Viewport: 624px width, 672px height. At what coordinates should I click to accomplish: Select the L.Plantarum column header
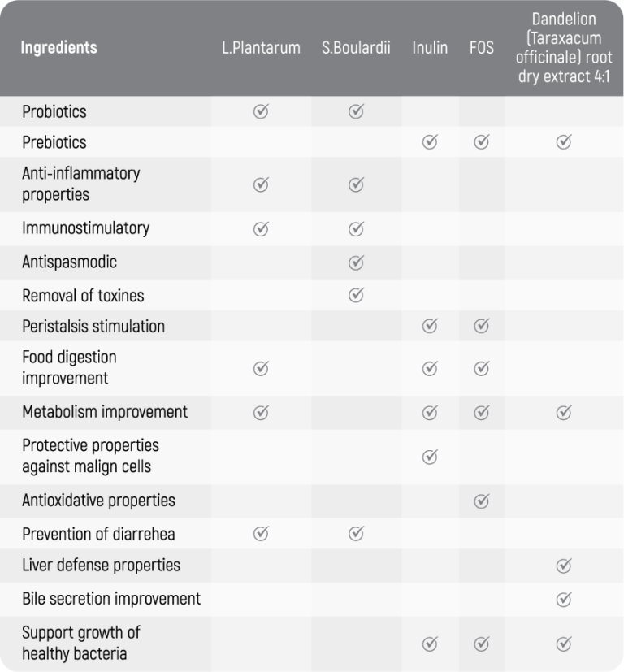[x=261, y=47]
